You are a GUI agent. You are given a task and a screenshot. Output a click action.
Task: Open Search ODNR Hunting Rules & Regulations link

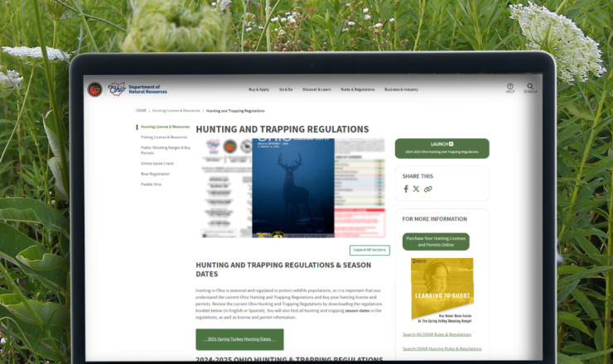[442, 349]
